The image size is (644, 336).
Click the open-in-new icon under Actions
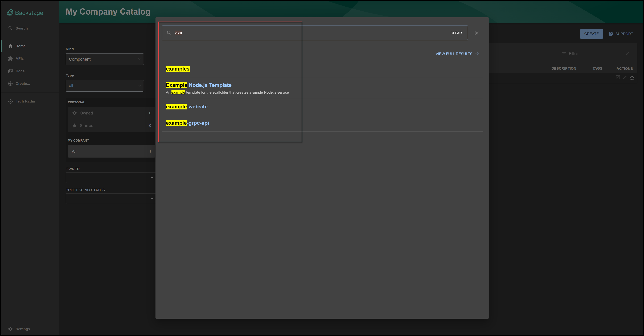coord(618,77)
